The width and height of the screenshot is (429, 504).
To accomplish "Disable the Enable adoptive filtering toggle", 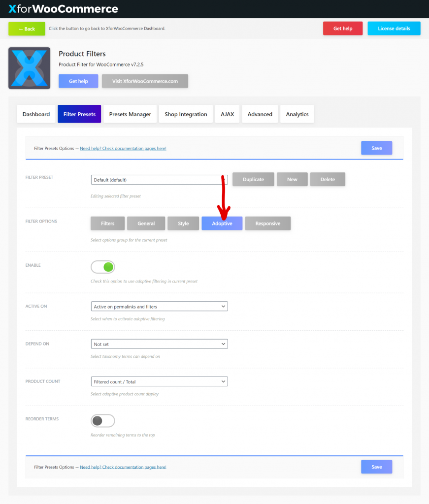I will pos(102,267).
